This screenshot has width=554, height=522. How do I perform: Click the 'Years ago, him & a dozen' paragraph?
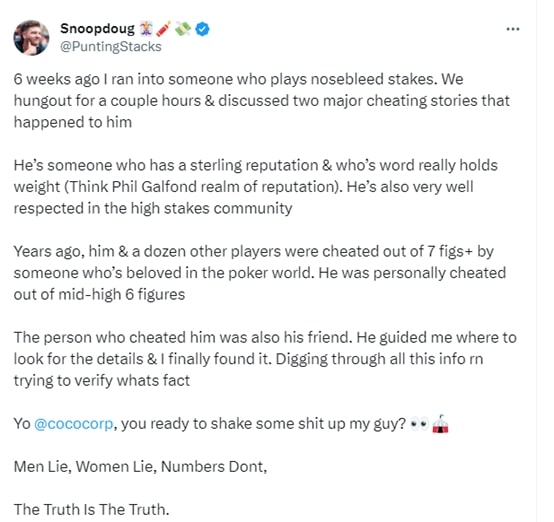260,273
